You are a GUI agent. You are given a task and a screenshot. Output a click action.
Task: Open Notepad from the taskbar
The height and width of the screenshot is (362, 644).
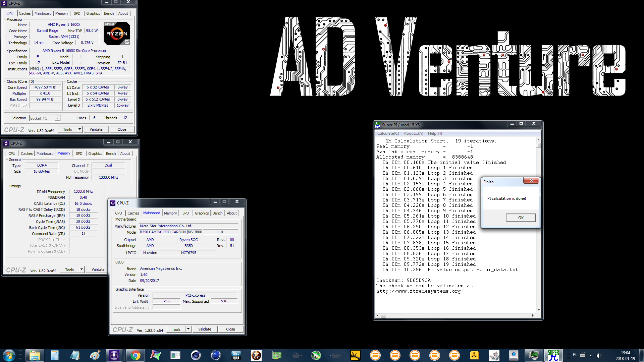74,355
